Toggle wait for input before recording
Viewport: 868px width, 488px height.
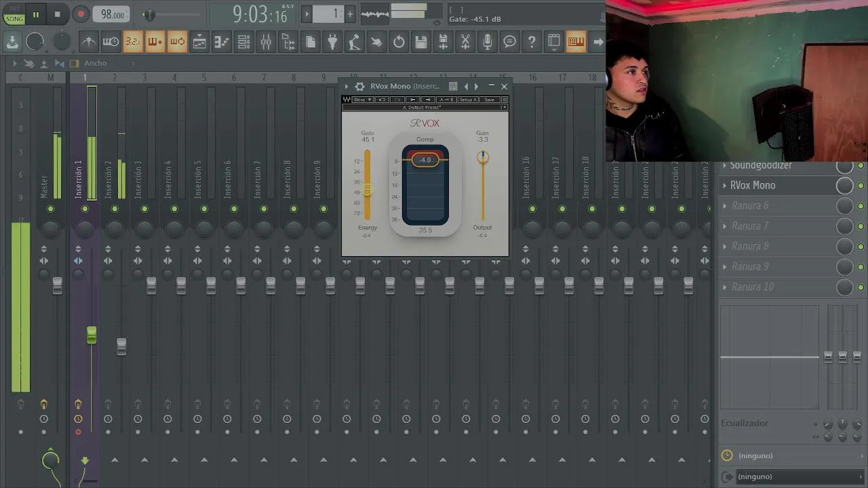[111, 42]
